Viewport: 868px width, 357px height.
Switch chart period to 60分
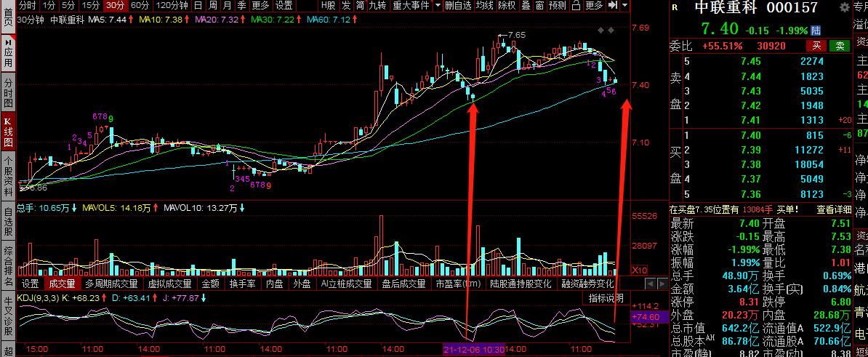tap(140, 6)
